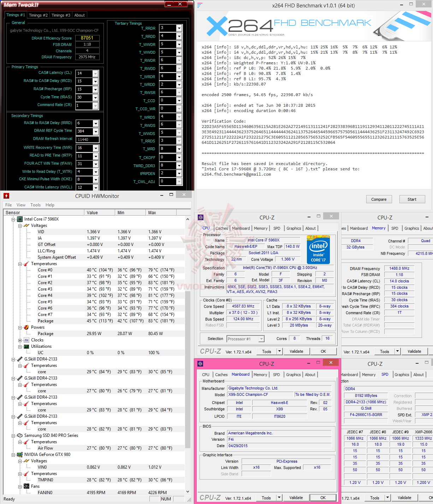Click the HWMonitor scrollbar up arrow
This screenshot has height=504, width=433.
coord(188,219)
